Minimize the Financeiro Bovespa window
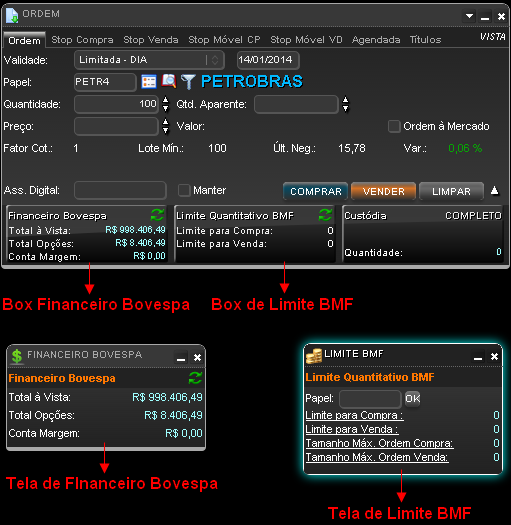The width and height of the screenshot is (511, 525). (x=181, y=358)
